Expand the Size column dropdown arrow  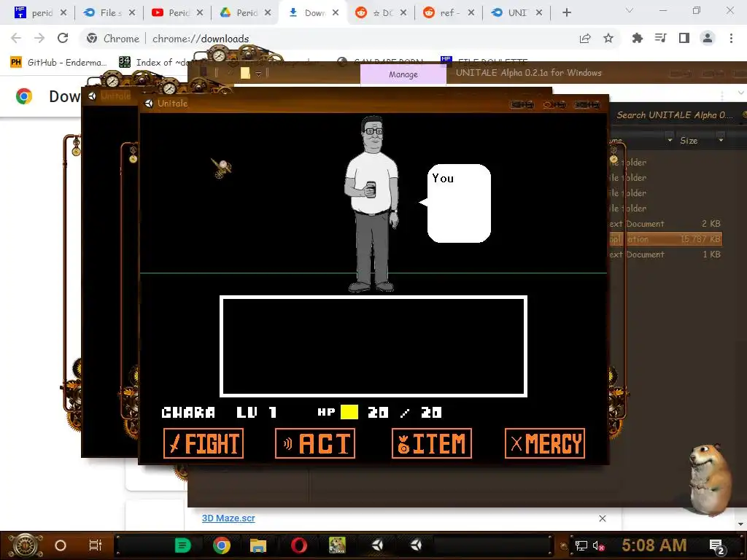720,141
